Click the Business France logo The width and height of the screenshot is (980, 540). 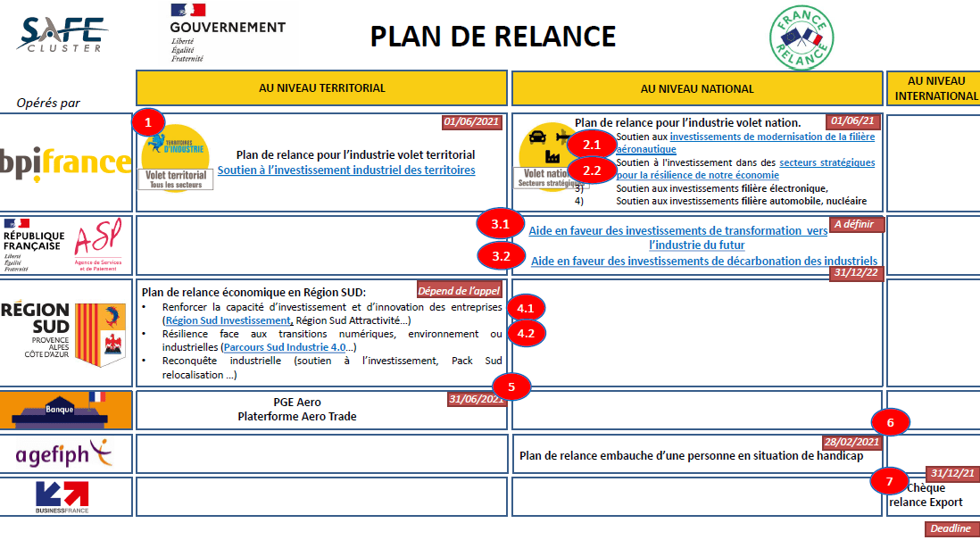coord(62,498)
